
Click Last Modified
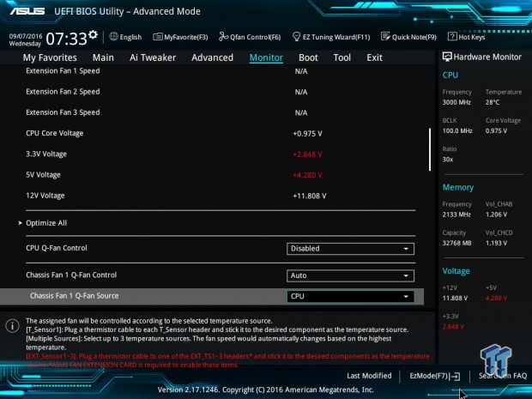pyautogui.click(x=369, y=376)
